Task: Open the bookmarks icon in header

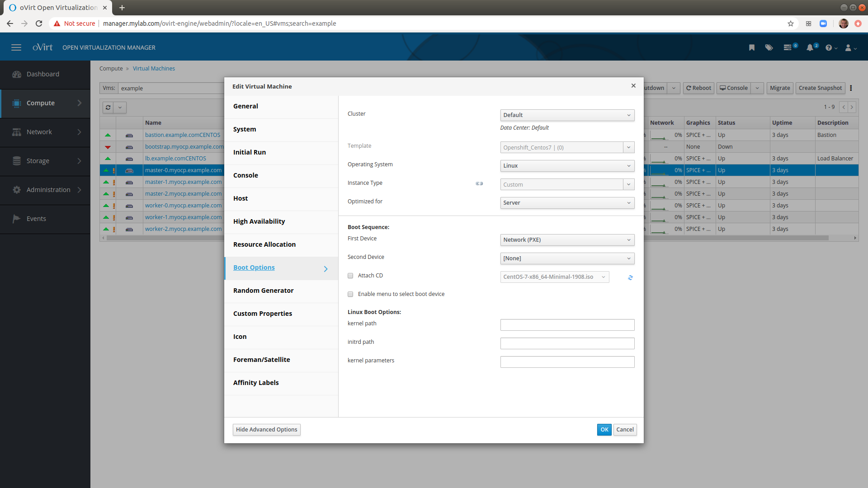Action: point(752,47)
